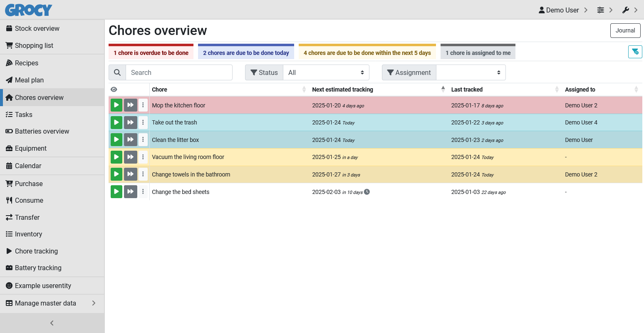This screenshot has width=644, height=333.
Task: Open the Demo User account menu
Action: coord(562,10)
